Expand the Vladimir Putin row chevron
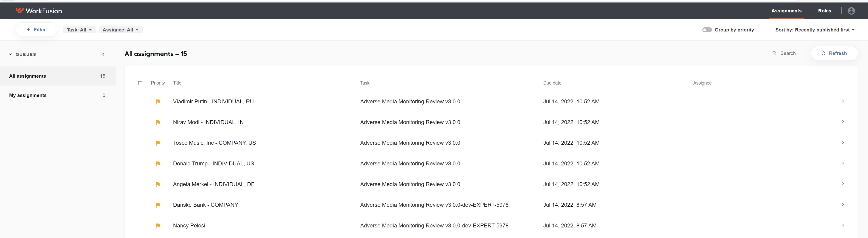 [x=843, y=101]
